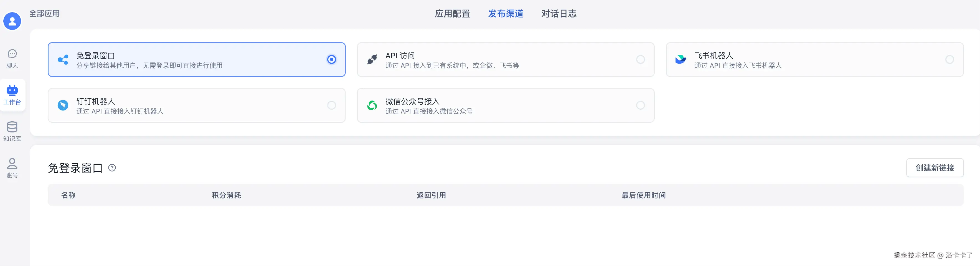Screen dimensions: 980x266
Task: Click the API 访问 plug icon
Action: (372, 59)
